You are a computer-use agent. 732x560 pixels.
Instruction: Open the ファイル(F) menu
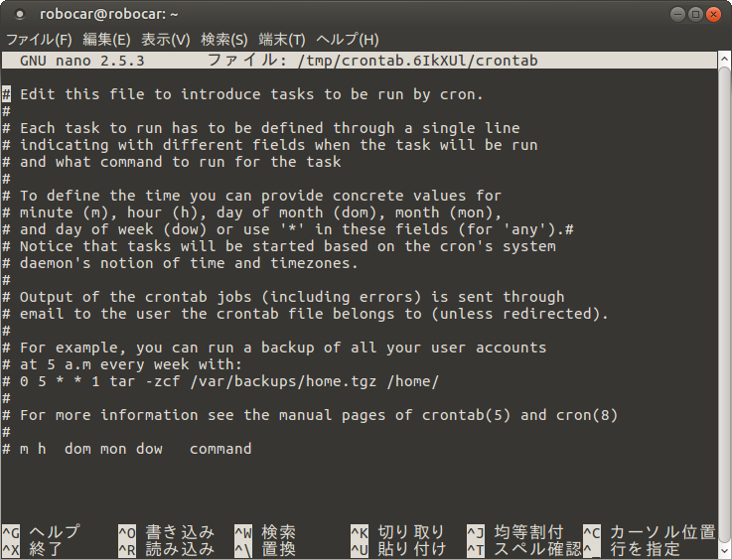39,40
